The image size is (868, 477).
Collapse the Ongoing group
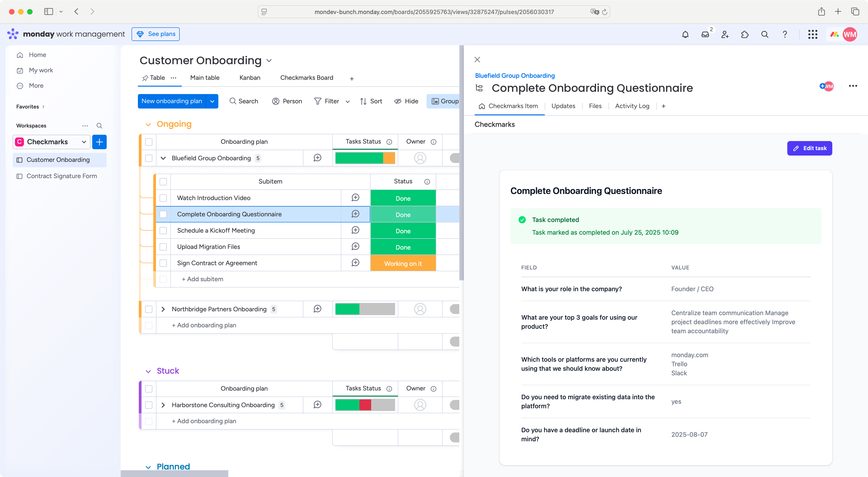tap(148, 124)
